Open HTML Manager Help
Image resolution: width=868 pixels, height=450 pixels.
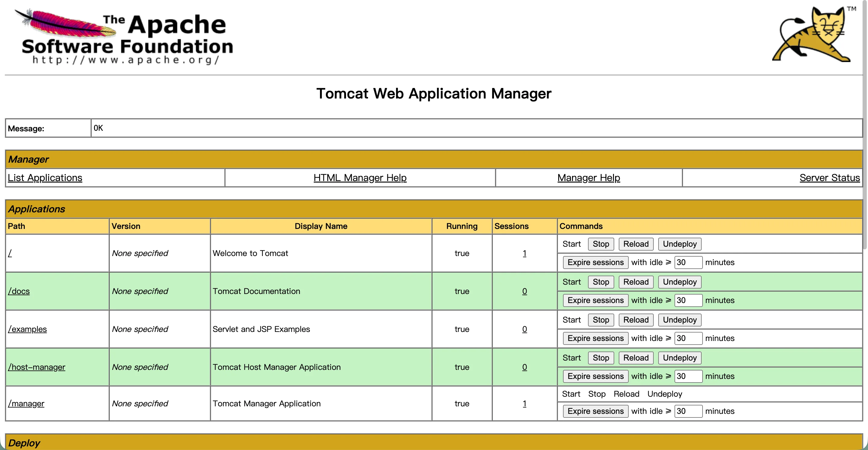click(x=360, y=177)
